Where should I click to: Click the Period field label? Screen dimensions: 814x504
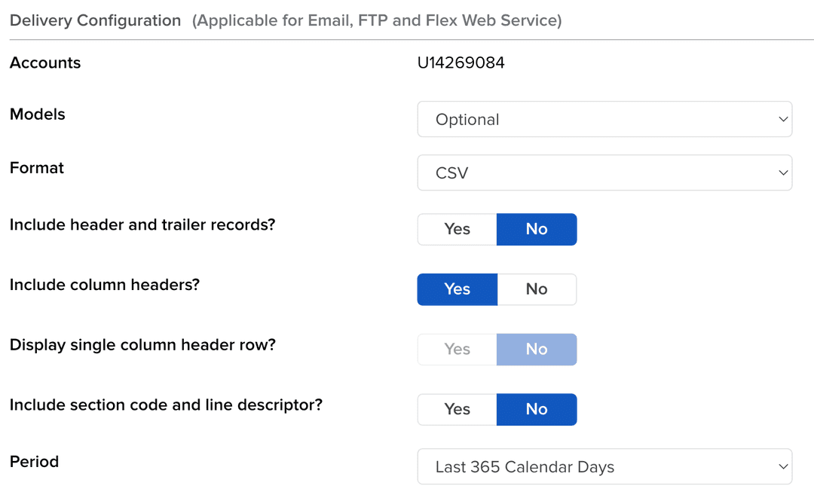tap(35, 462)
